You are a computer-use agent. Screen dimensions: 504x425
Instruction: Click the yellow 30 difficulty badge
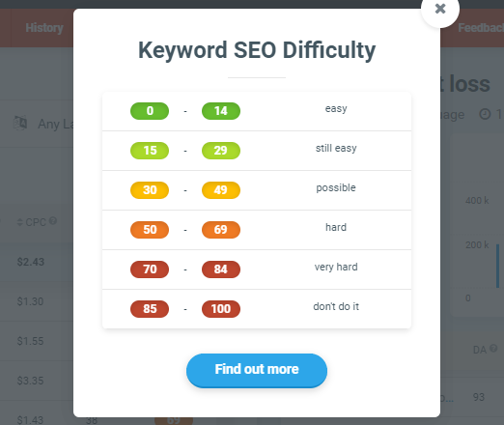point(150,190)
